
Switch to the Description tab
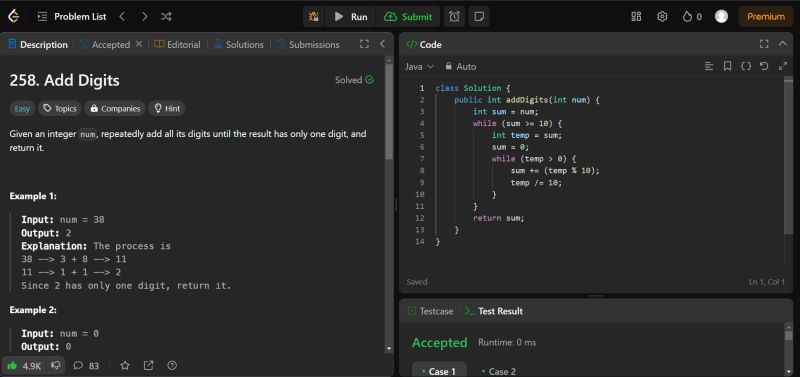tap(38, 44)
